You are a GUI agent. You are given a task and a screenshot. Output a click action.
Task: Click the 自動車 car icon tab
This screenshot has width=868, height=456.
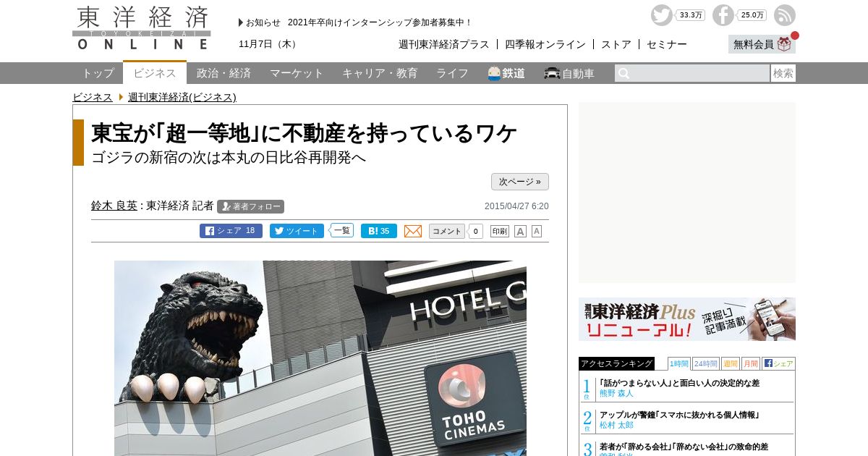tap(569, 73)
